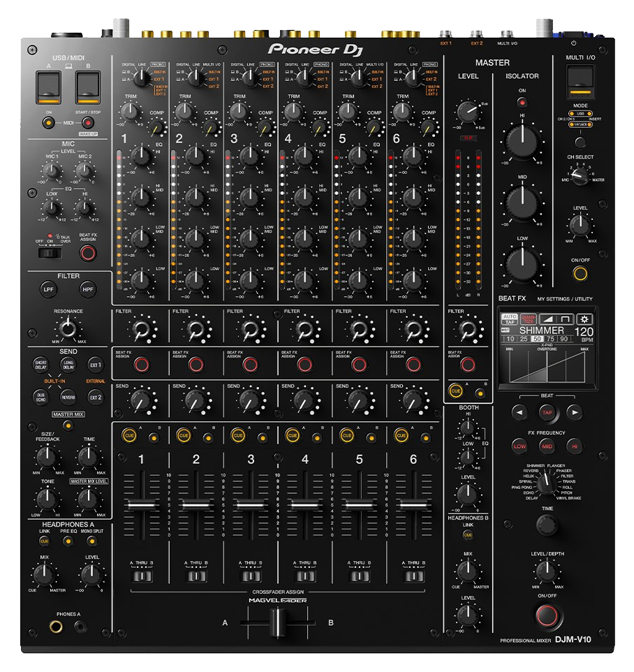634x672 pixels.
Task: Toggle the MIDI ON button
Action: (x=49, y=123)
